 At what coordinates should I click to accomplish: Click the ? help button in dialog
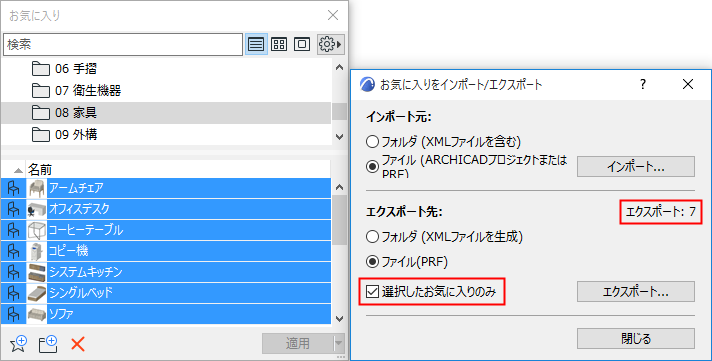point(643,84)
